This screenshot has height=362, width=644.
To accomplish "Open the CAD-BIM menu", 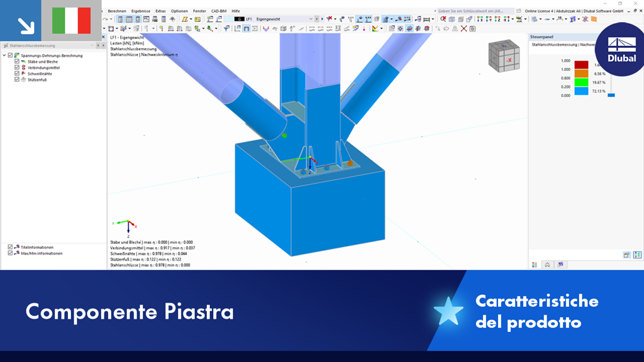I will [x=218, y=11].
